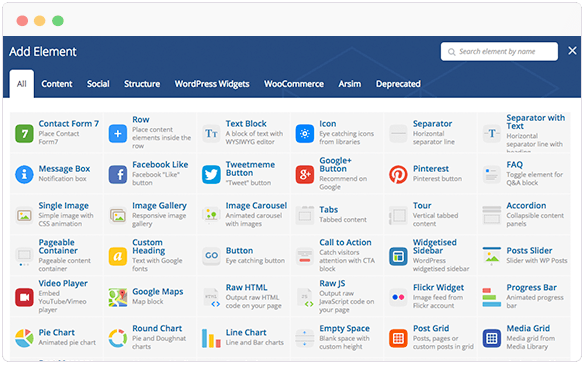
Task: Select the Pageable Container icon
Action: [x=24, y=256]
